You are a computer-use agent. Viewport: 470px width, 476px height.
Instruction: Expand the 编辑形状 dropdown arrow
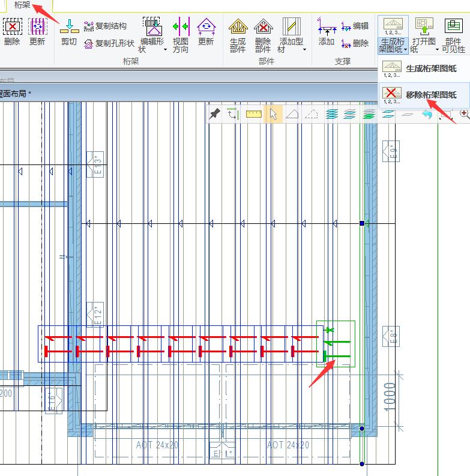(165, 49)
